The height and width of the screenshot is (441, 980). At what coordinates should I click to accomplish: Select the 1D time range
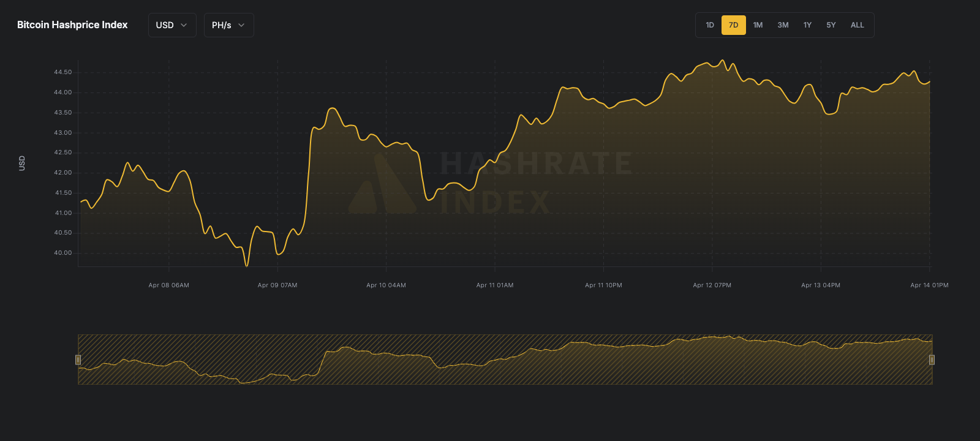point(710,25)
